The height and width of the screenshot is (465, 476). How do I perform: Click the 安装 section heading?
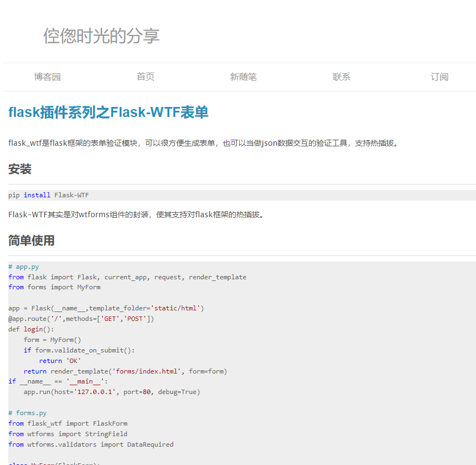tap(20, 169)
